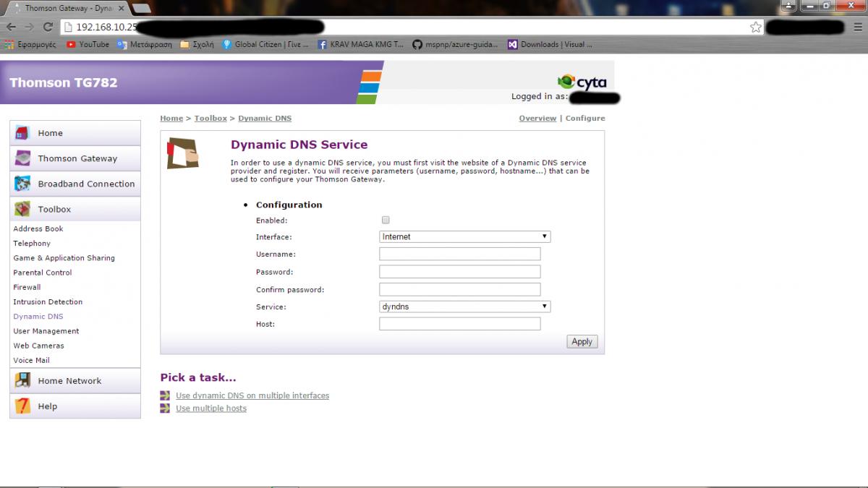This screenshot has width=868, height=488.
Task: Open User Management page
Action: coord(46,331)
